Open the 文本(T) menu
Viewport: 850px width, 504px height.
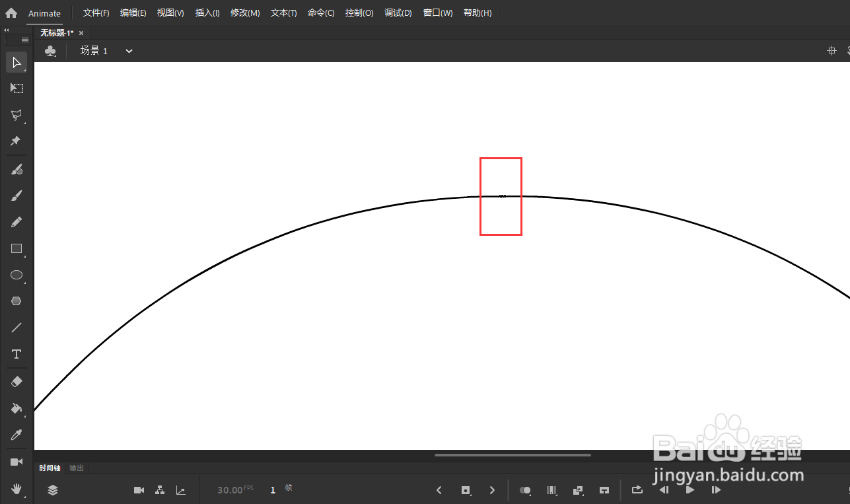[284, 13]
